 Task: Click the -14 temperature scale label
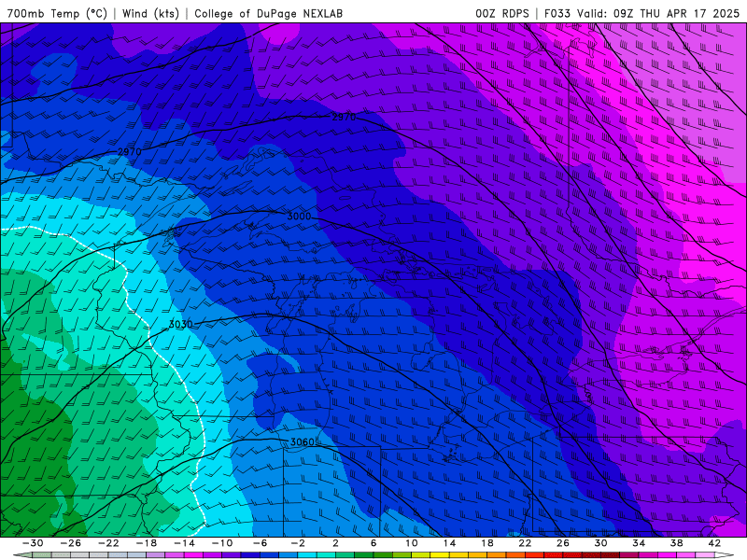tap(184, 543)
